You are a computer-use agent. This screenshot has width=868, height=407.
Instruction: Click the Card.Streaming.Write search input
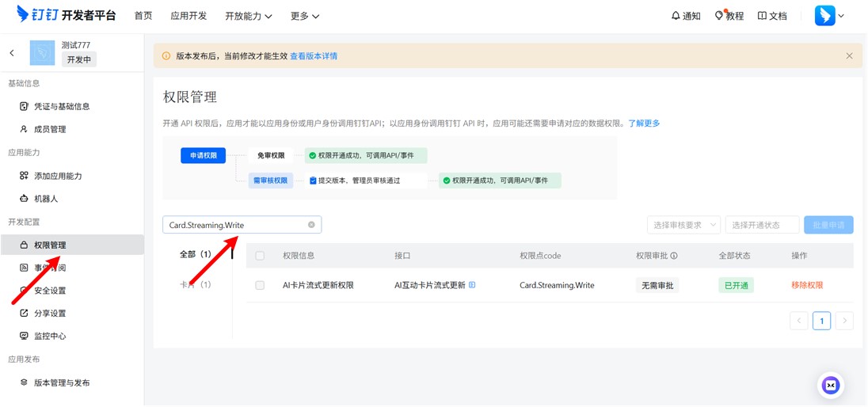(234, 225)
